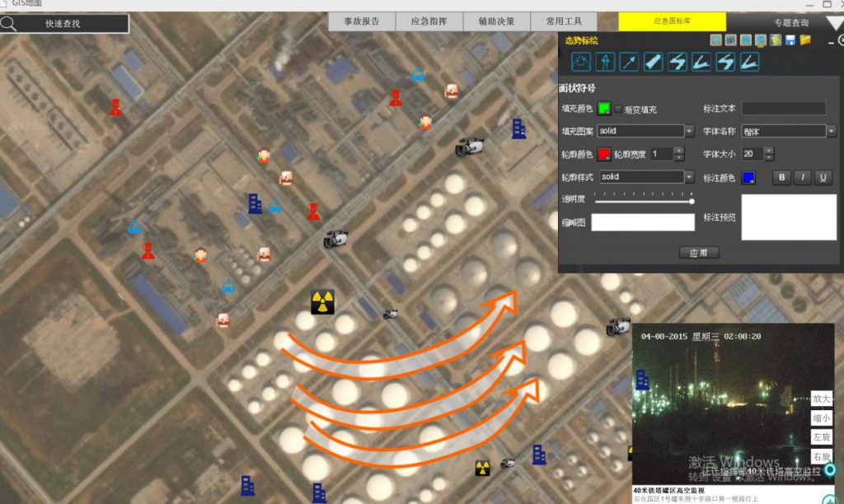This screenshot has width=844, height=504.
Task: Enable the 渐变填充 gradient fill checkbox
Action: click(618, 109)
